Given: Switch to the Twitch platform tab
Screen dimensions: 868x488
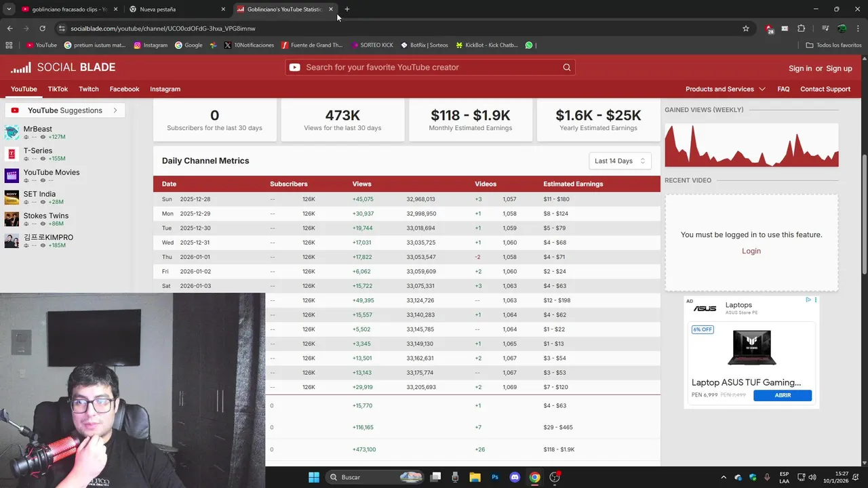Looking at the screenshot, I should point(89,89).
